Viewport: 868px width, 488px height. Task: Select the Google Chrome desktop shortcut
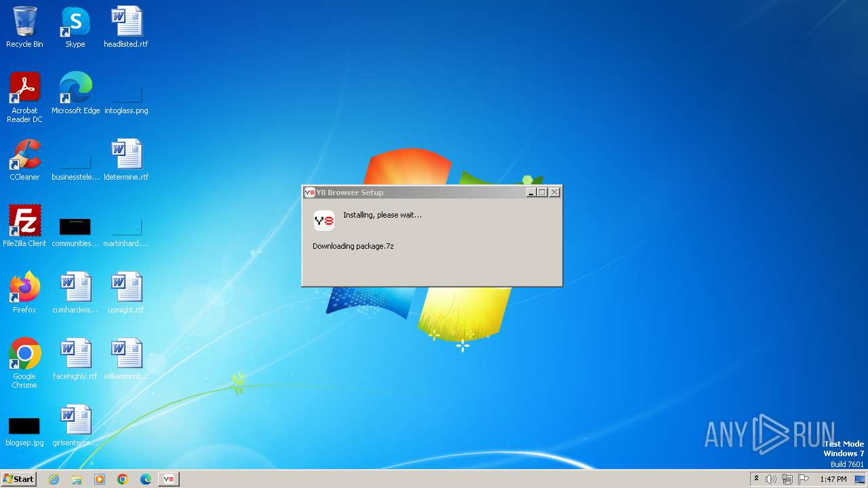pyautogui.click(x=24, y=363)
